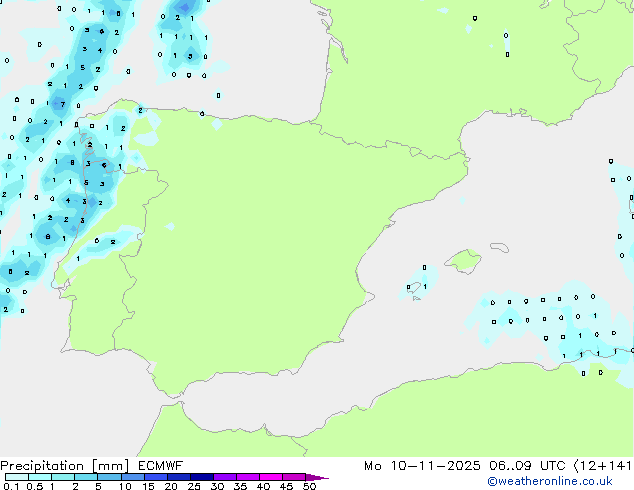The image size is (634, 490).
Task: Click the "35" legend scale label
Action: 240,486
